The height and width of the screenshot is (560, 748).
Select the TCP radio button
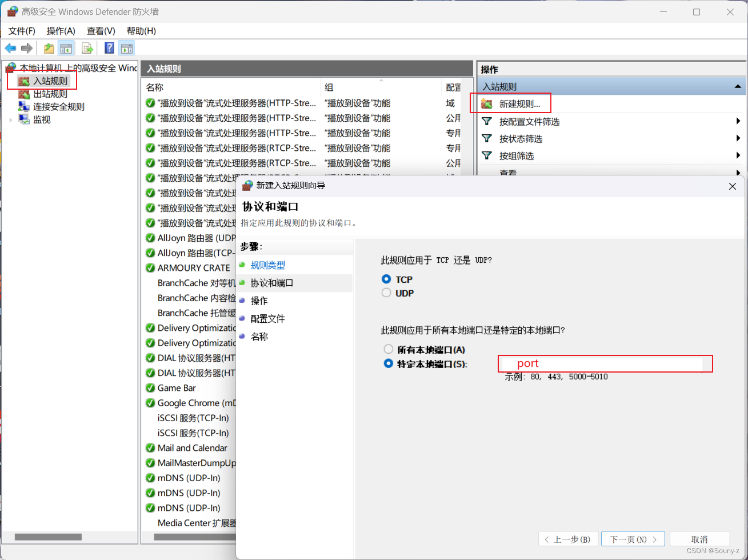pos(386,279)
